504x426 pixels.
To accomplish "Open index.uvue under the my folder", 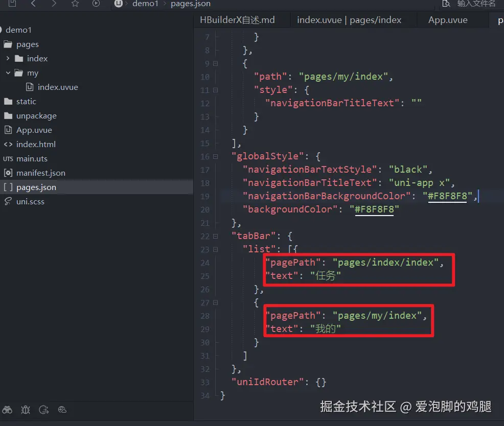I will pos(58,87).
